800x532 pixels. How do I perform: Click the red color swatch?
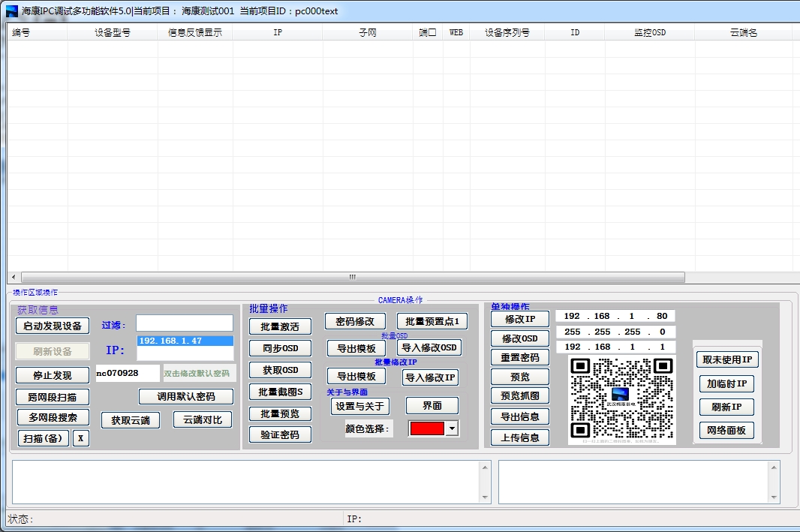(427, 428)
